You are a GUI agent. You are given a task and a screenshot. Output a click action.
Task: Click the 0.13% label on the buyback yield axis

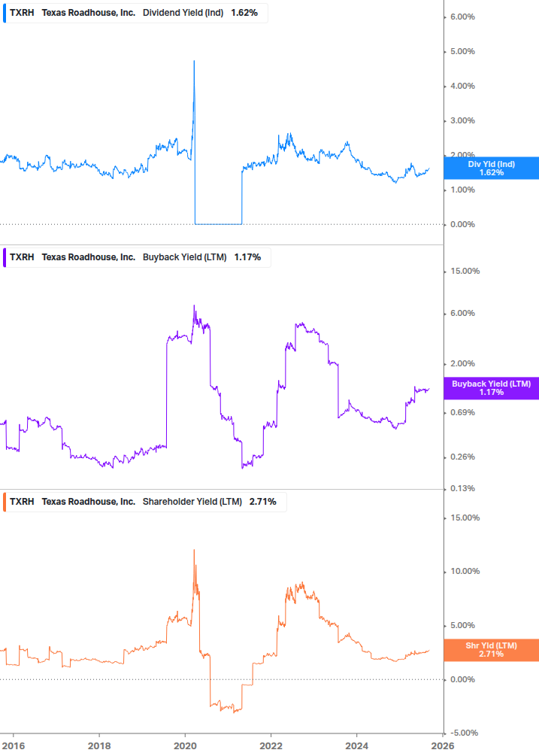point(462,489)
